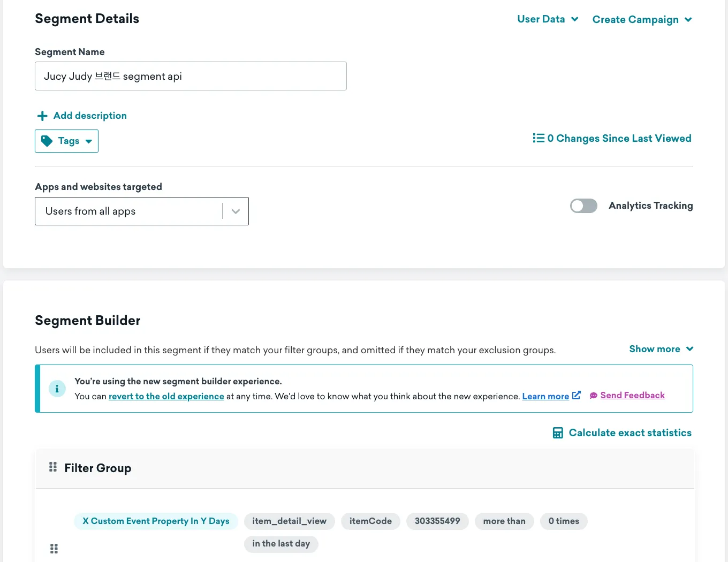Click the Filter Group drag handle icon
The width and height of the screenshot is (728, 562).
coord(53,467)
